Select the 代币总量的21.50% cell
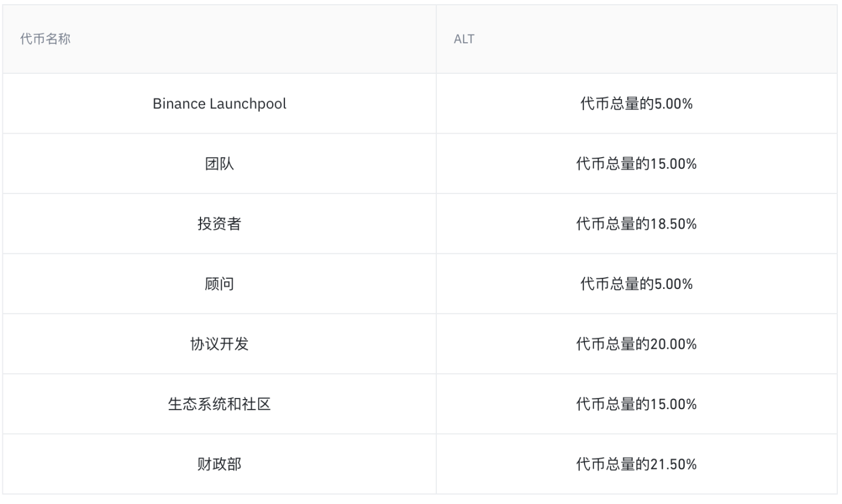 coord(636,464)
